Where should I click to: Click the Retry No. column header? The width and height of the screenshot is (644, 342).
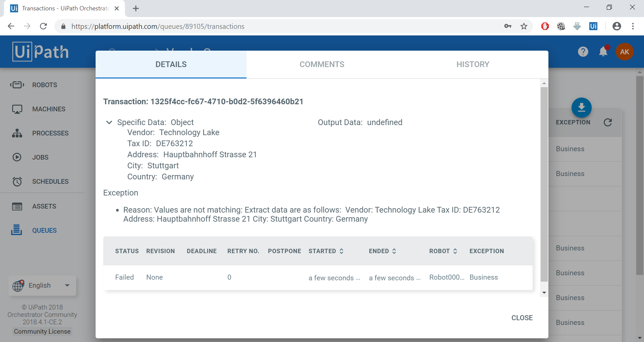point(243,251)
